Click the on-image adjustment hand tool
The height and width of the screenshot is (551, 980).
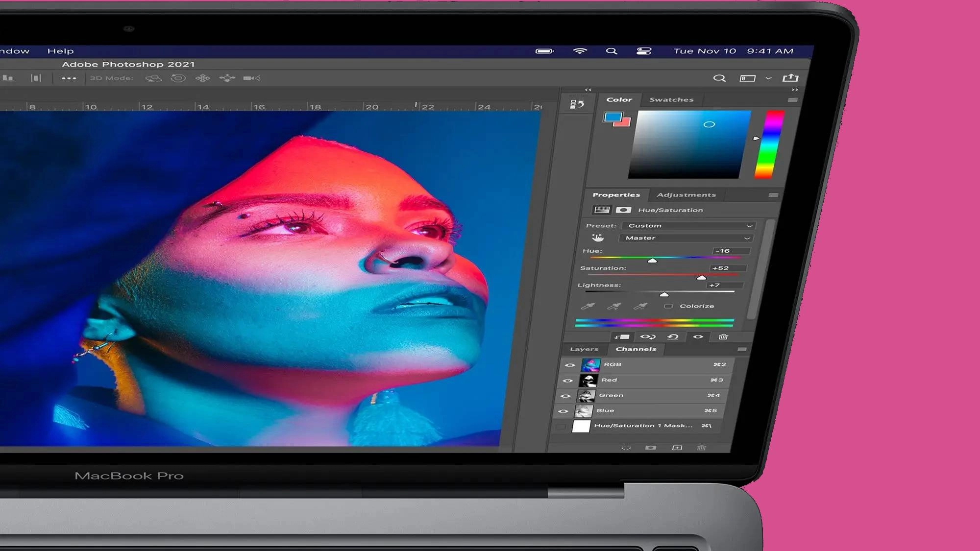[x=597, y=238]
